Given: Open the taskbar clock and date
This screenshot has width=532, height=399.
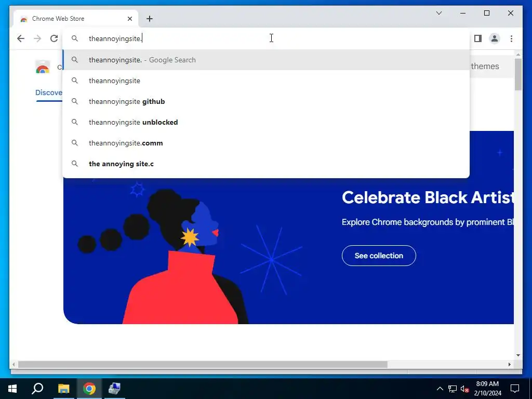Looking at the screenshot, I should coord(487,389).
